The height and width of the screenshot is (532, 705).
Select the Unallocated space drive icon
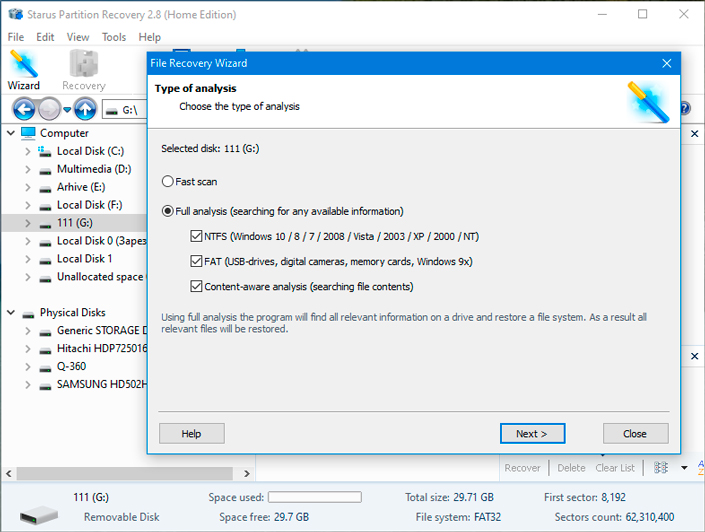pos(45,279)
